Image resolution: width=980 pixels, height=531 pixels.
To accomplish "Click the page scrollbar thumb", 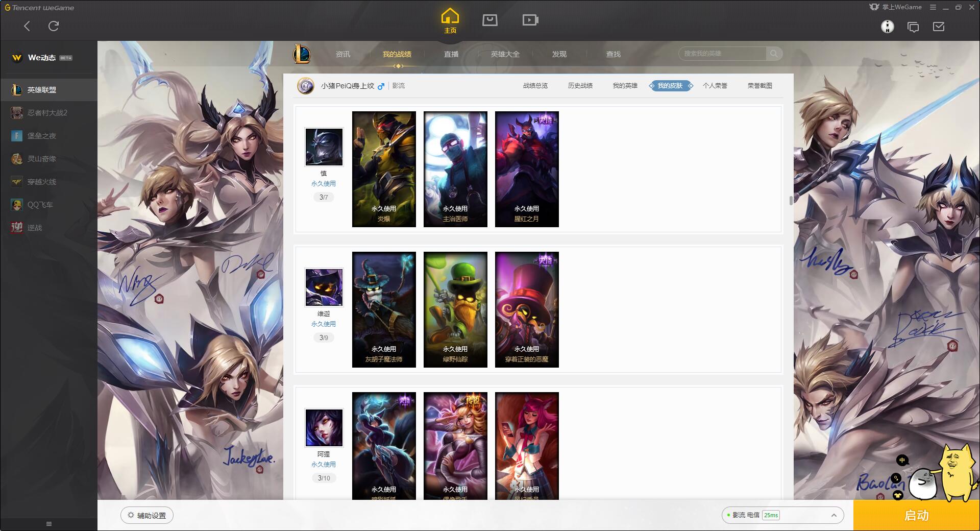I will click(791, 201).
